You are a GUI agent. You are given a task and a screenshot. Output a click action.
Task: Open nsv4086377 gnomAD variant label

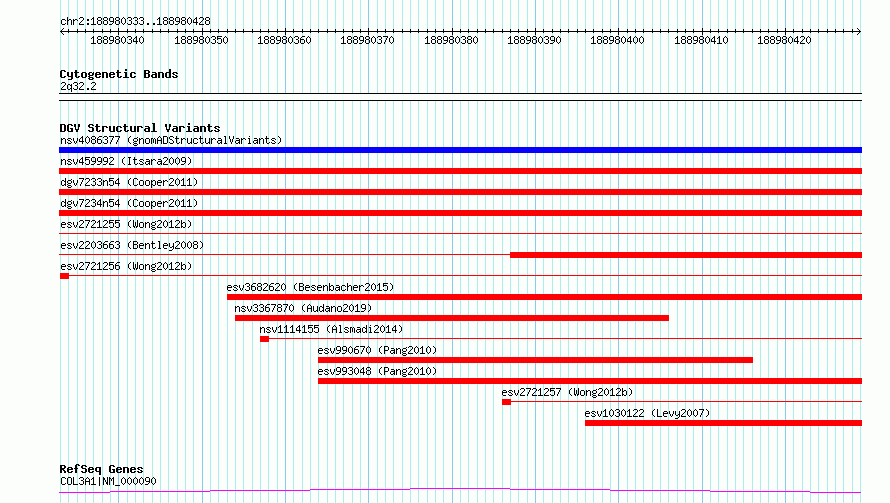[171, 140]
